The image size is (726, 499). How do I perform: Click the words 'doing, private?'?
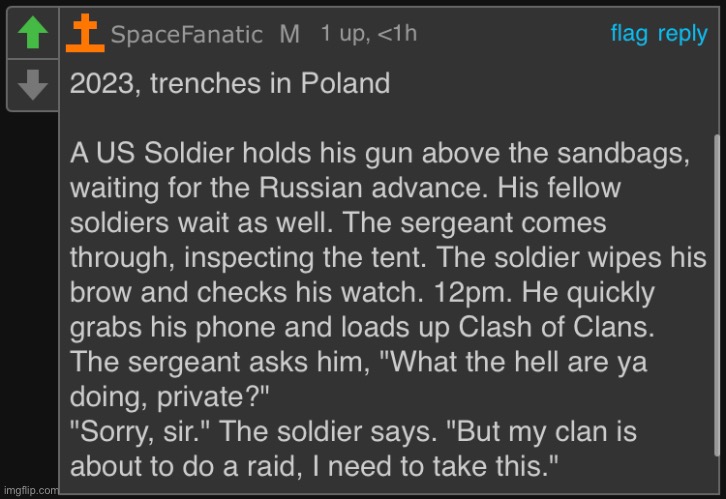click(x=169, y=397)
